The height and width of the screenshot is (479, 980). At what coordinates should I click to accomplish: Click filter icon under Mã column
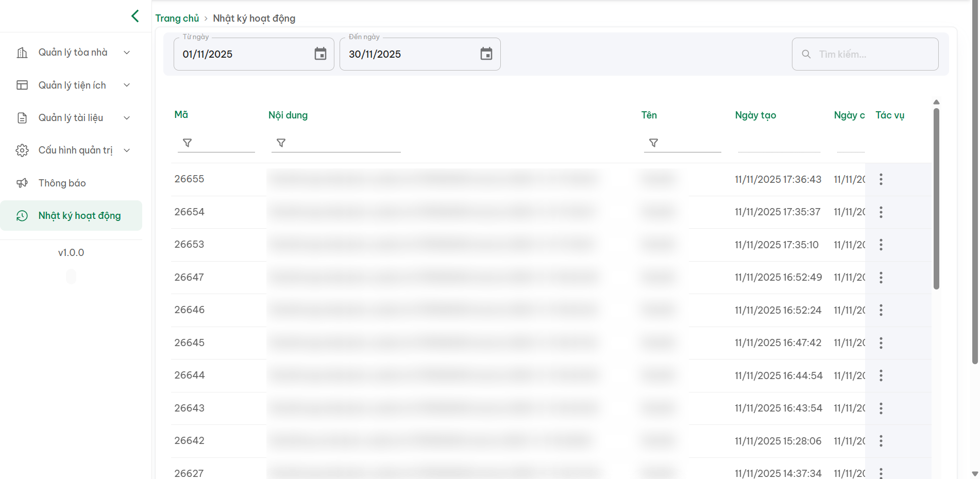point(188,143)
